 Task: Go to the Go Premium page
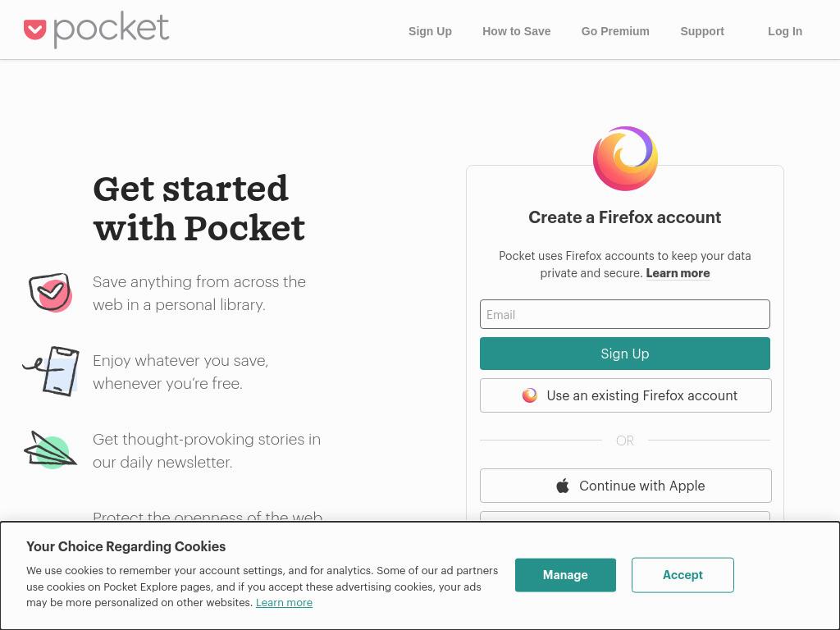point(615,31)
